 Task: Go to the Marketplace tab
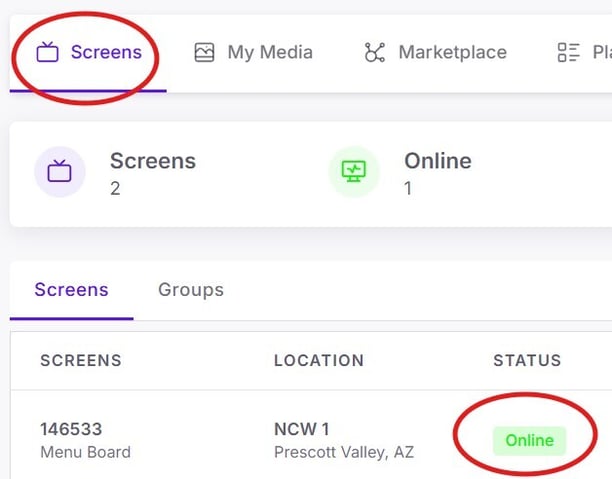click(x=452, y=53)
